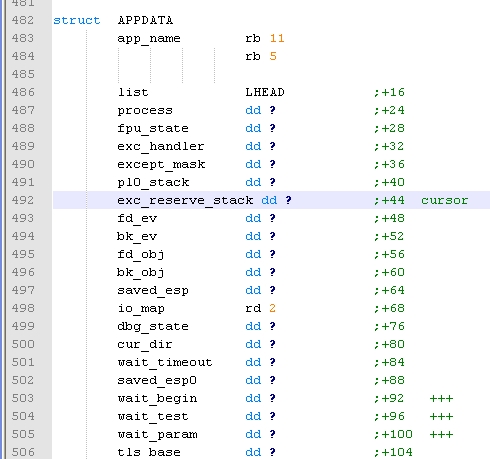Click the ;+100 offset comment
This screenshot has width=490, height=459.
[x=393, y=434]
